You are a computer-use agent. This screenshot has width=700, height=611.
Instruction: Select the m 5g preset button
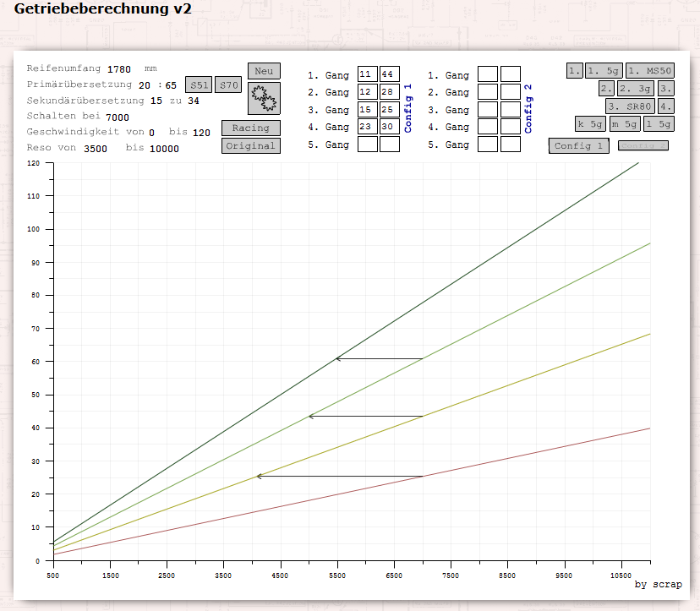click(x=625, y=124)
